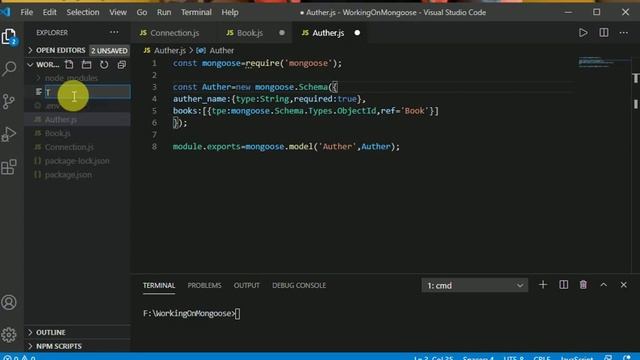Open package.json in explorer
The image size is (640, 360).
[78, 175]
